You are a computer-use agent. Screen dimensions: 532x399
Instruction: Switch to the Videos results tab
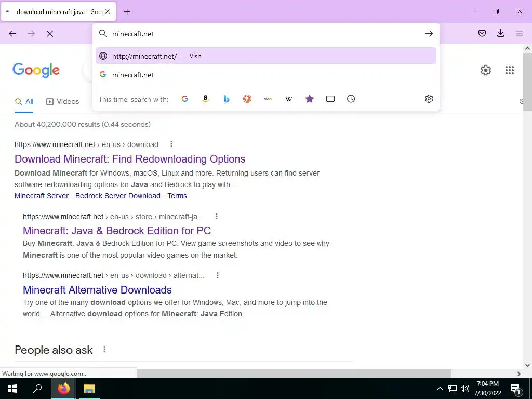63,101
